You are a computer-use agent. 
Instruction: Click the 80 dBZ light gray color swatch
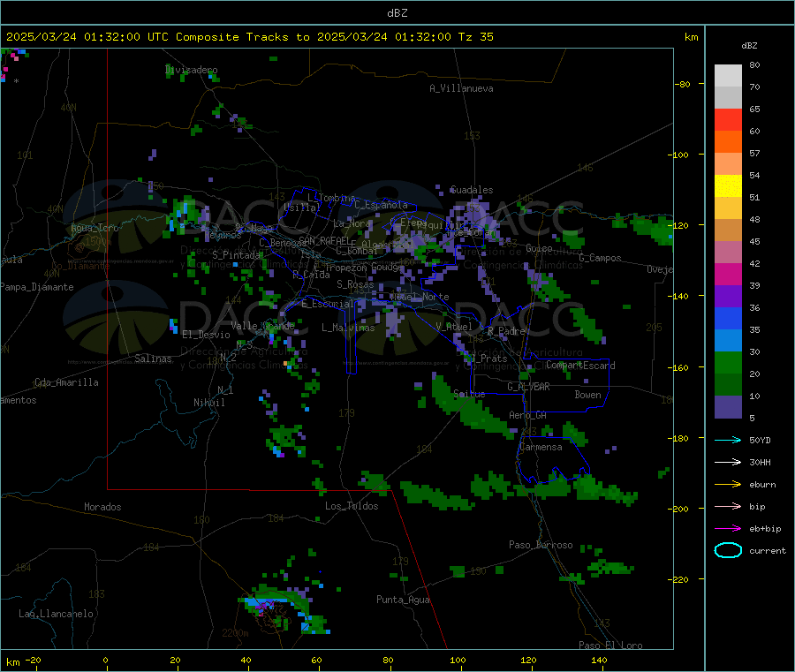(x=728, y=76)
